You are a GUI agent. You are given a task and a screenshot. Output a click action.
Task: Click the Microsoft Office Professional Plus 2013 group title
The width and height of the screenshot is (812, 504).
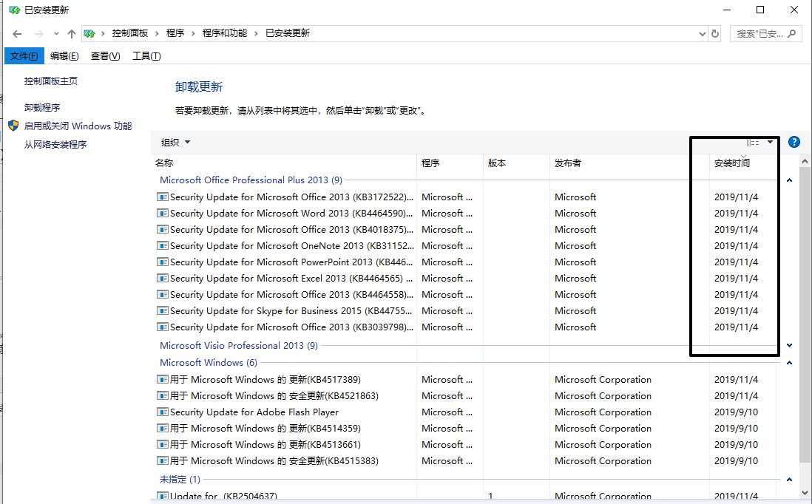coord(251,180)
